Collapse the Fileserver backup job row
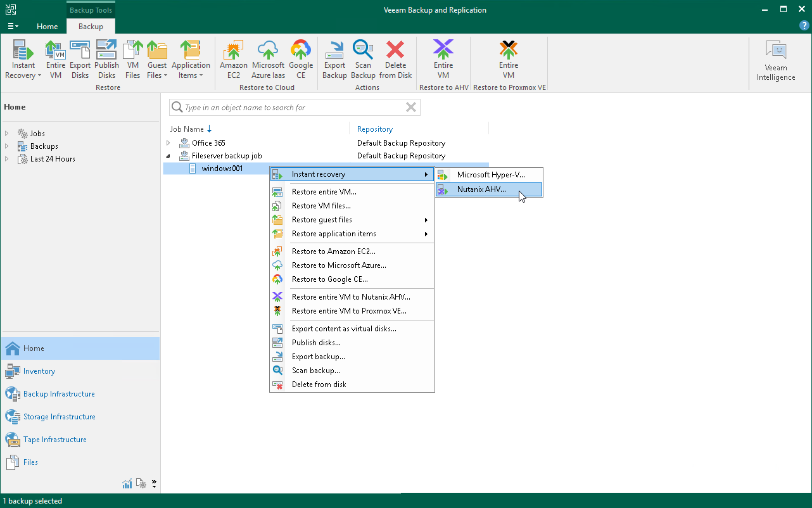This screenshot has width=812, height=508. click(168, 156)
